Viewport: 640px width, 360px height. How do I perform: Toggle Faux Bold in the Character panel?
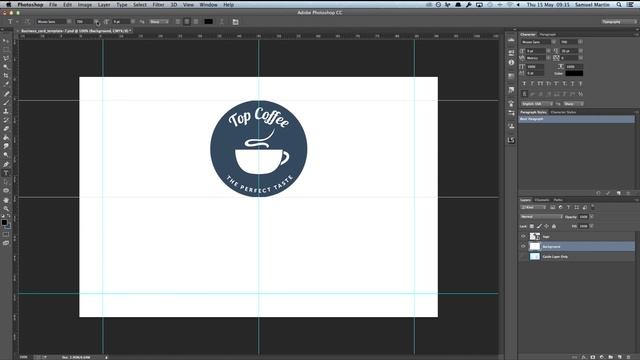click(524, 83)
